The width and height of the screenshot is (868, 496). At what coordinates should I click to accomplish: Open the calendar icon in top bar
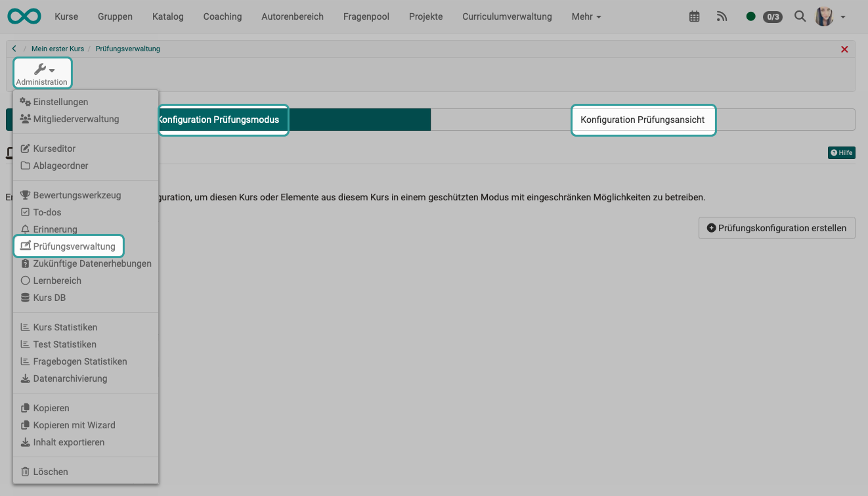point(694,16)
